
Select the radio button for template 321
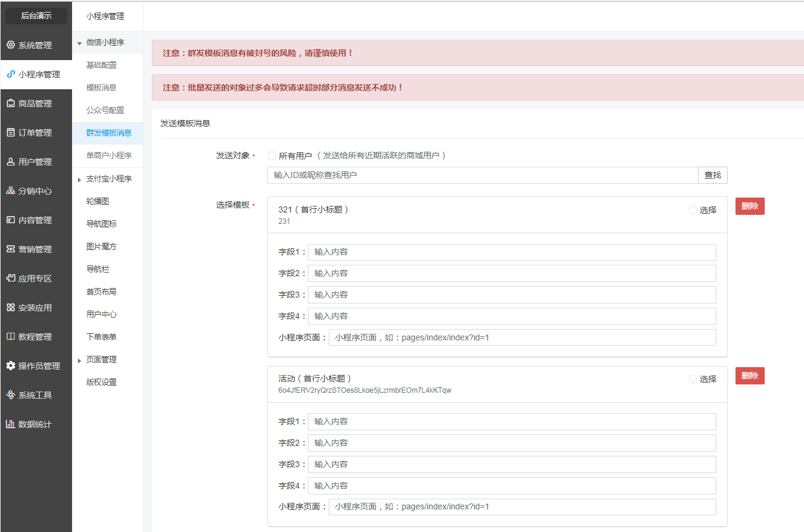[x=693, y=210]
